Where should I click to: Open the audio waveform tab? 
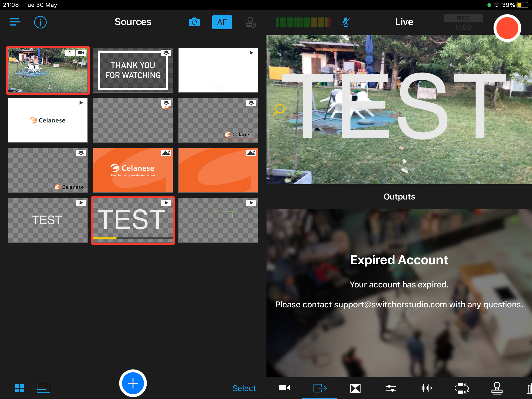click(x=426, y=388)
